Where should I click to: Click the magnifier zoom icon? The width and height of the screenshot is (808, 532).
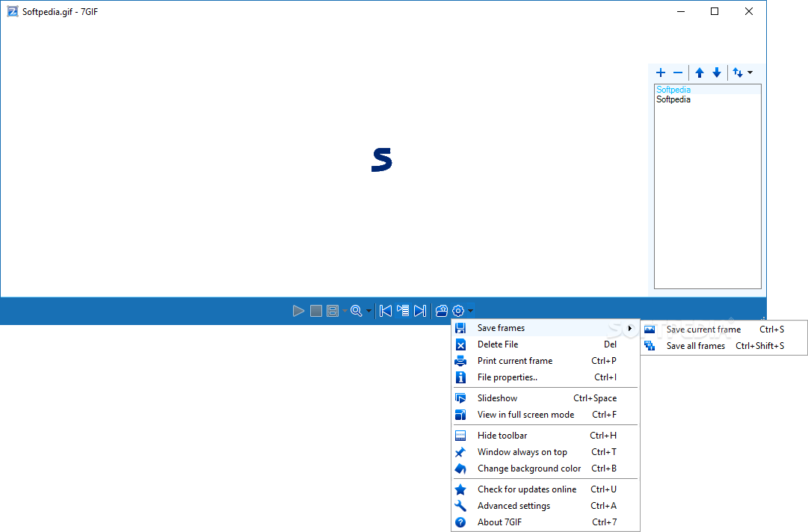(x=356, y=311)
